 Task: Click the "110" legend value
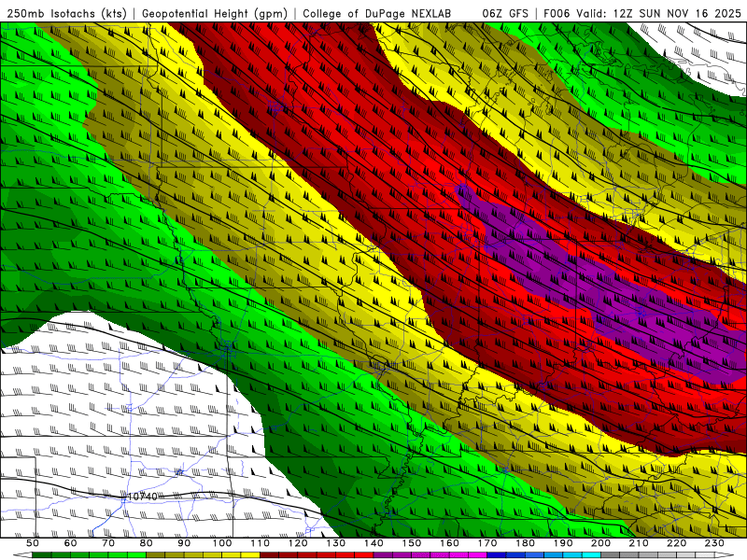(261, 543)
